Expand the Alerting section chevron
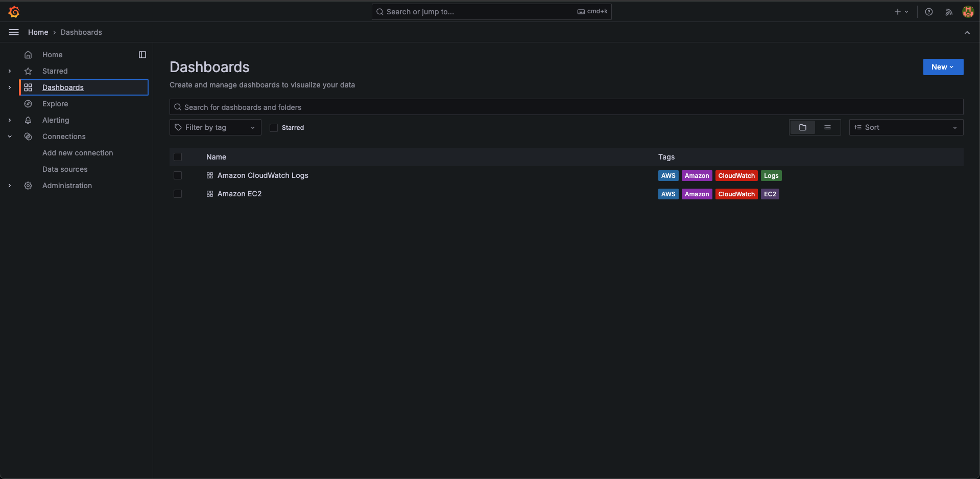Viewport: 980px width, 479px height. tap(10, 120)
